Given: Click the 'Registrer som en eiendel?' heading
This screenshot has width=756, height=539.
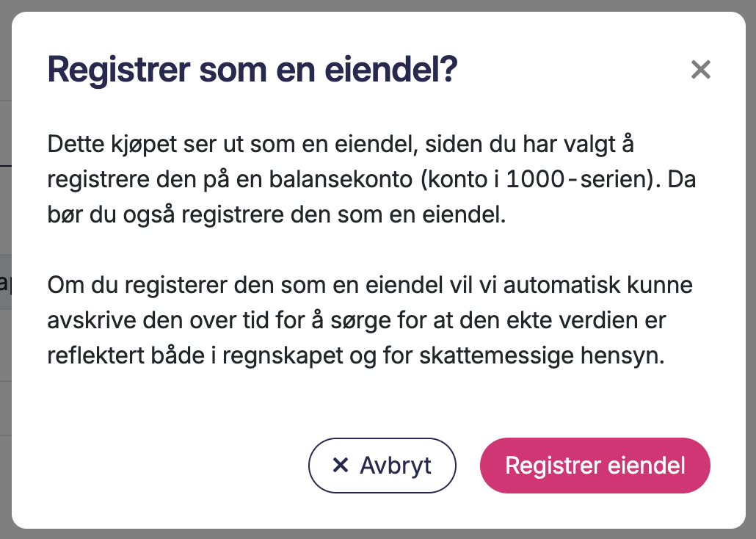Looking at the screenshot, I should pos(252,70).
